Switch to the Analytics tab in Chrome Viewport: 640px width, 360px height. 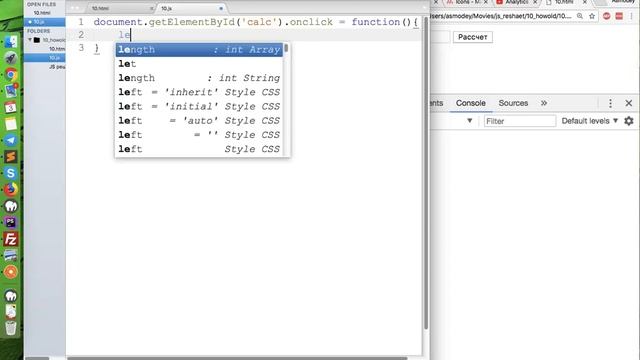[x=516, y=2]
